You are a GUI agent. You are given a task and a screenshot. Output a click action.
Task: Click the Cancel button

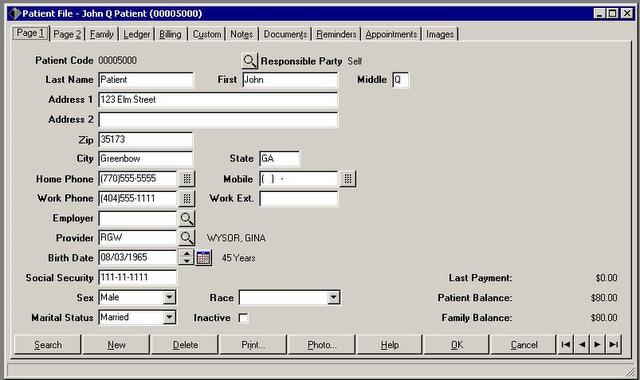524,344
